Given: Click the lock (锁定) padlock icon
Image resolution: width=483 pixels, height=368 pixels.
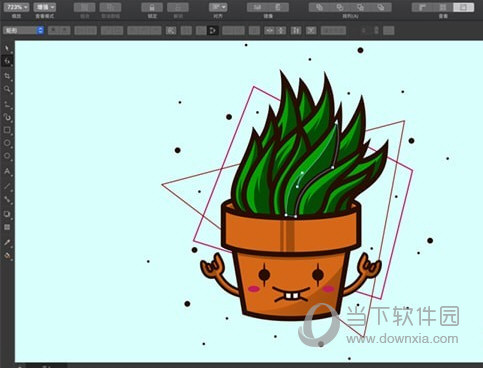Looking at the screenshot, I should [152, 7].
